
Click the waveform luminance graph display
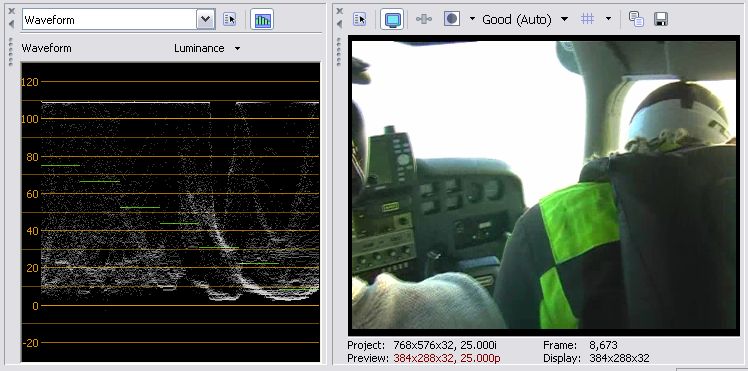171,212
